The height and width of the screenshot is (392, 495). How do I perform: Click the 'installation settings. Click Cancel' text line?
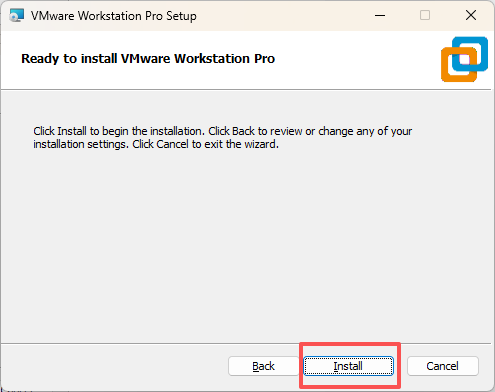coord(156,144)
